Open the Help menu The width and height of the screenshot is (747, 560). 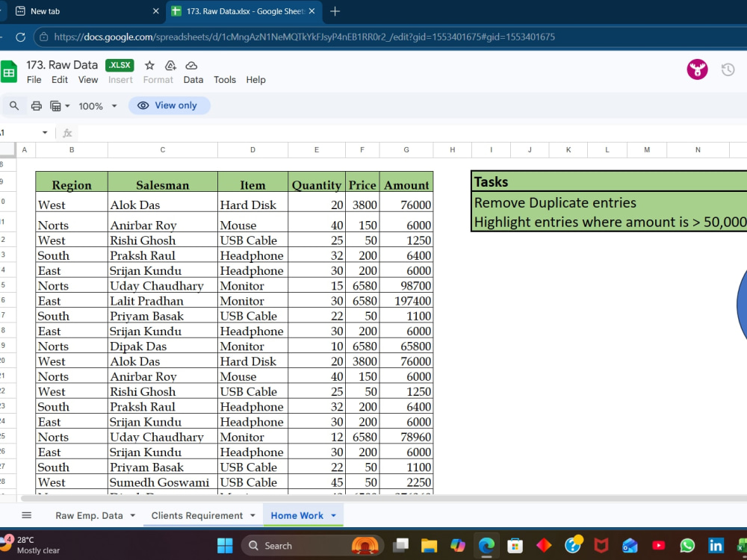(x=255, y=80)
